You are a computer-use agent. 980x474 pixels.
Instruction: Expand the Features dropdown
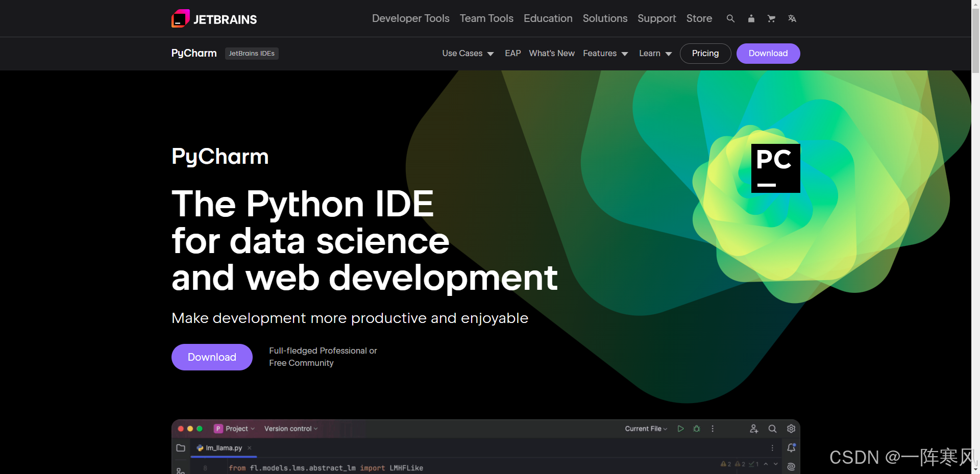(x=605, y=53)
